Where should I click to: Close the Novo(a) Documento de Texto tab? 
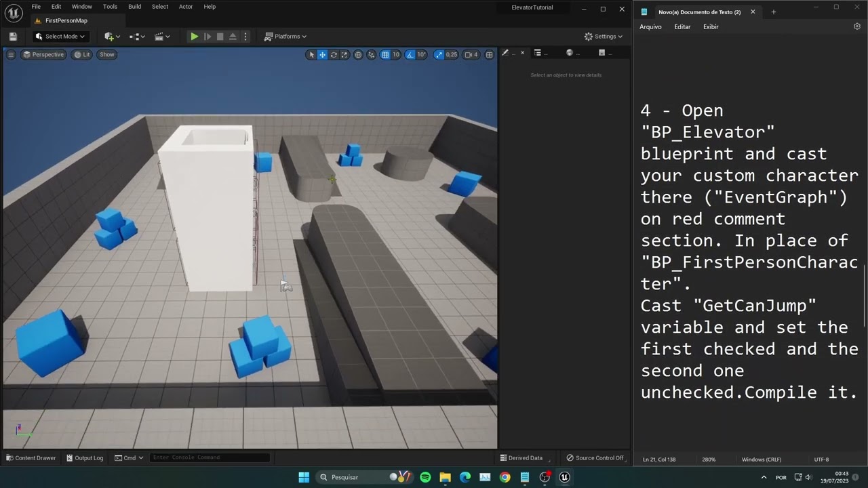pos(753,12)
